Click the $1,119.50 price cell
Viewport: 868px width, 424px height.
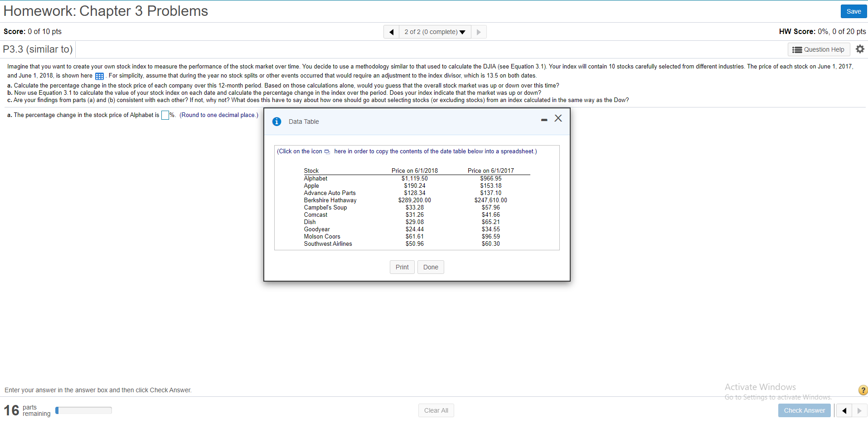(x=414, y=179)
